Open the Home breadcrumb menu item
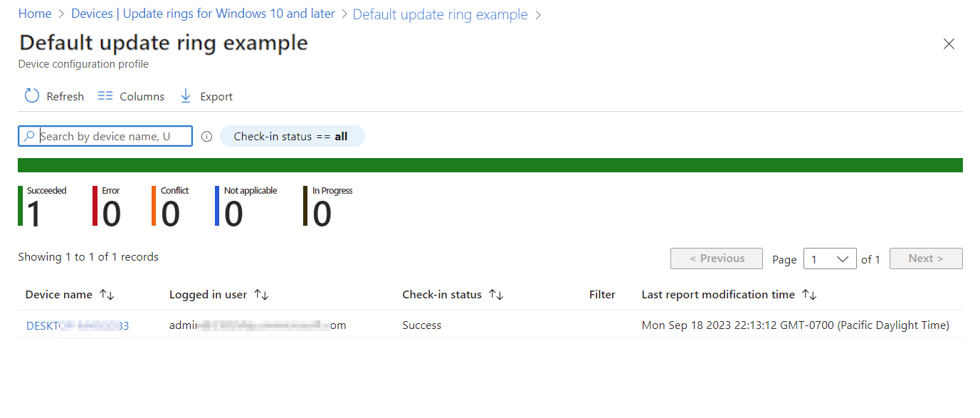This screenshot has height=418, width=980. point(34,13)
